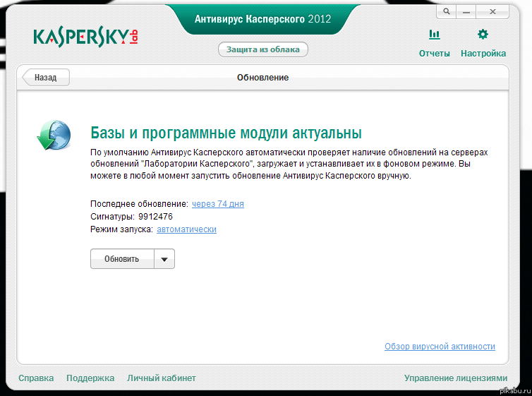Viewport: 532px width, 396px height.
Task: Open Обзор вирусной активности link
Action: click(x=440, y=347)
